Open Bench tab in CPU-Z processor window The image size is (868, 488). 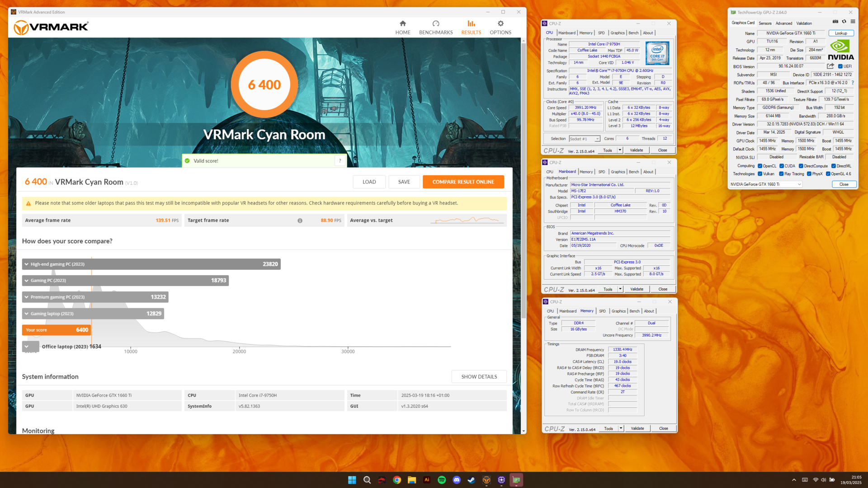633,33
